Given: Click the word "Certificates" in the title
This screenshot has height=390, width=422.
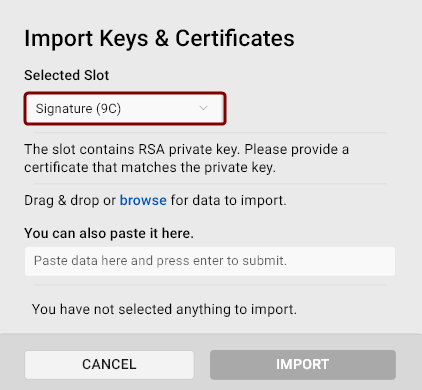Looking at the screenshot, I should pyautogui.click(x=235, y=38).
